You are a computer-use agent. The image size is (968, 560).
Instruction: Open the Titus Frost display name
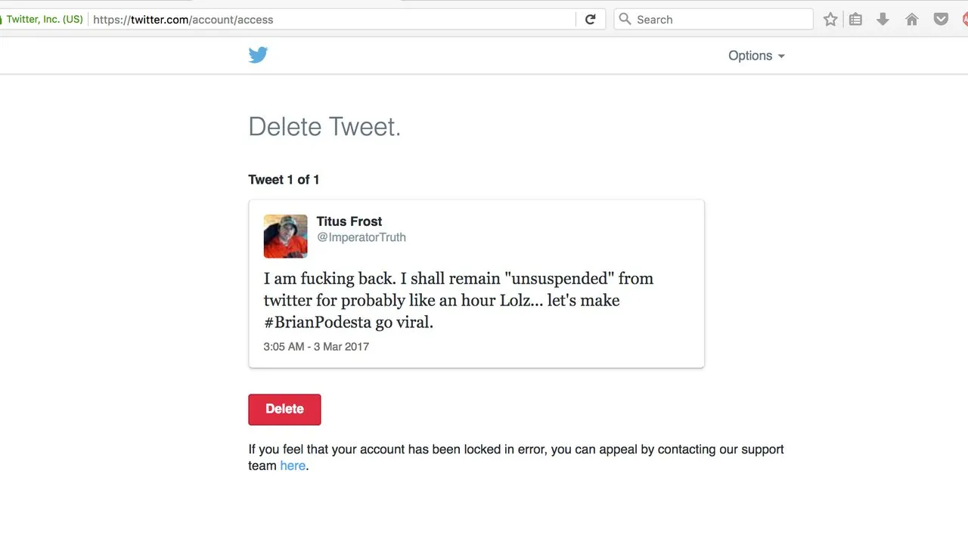pos(349,221)
